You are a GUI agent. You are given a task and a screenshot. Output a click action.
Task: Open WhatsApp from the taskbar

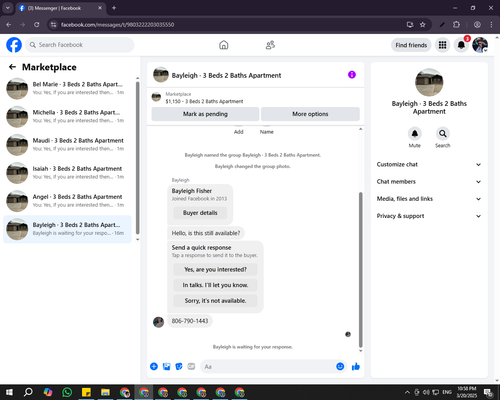coord(67,392)
